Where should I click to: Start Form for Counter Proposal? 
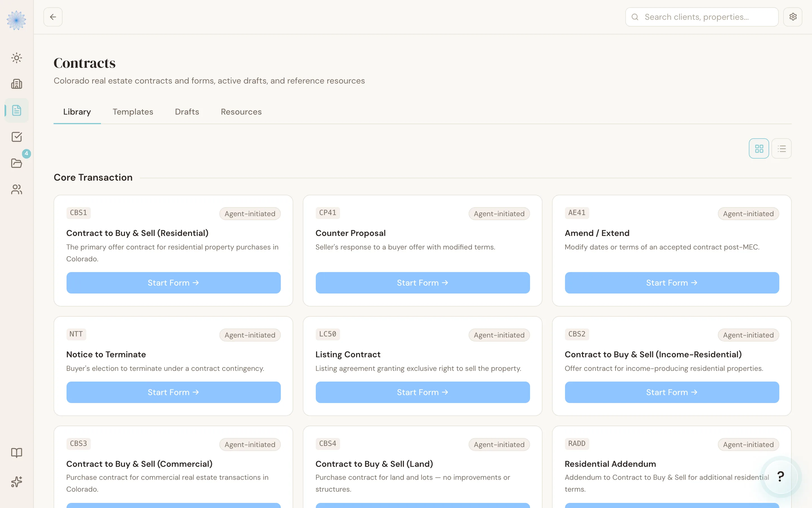pos(423,283)
